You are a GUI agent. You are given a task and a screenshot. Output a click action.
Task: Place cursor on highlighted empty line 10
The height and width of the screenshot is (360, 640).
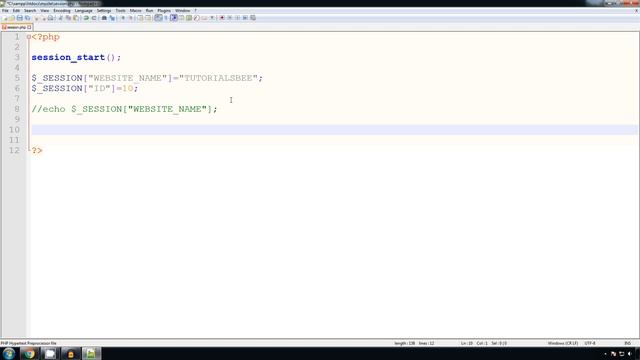pyautogui.click(x=334, y=130)
